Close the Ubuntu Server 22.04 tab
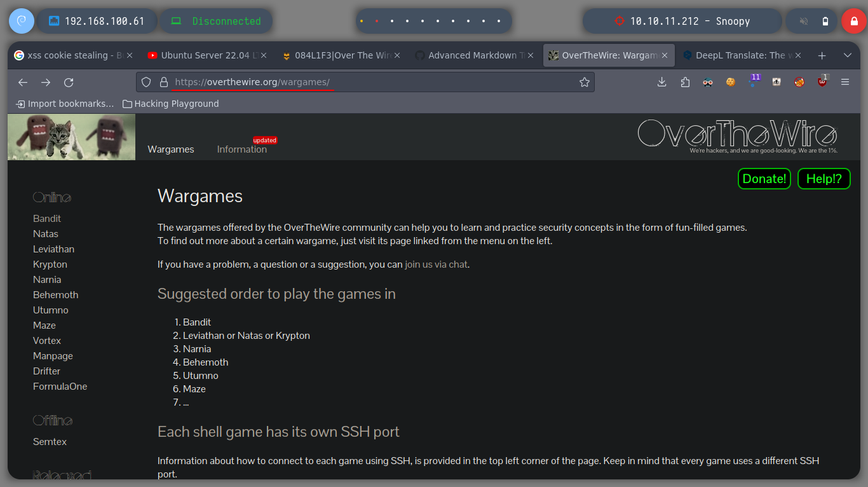Viewport: 868px width, 487px height. (x=264, y=55)
